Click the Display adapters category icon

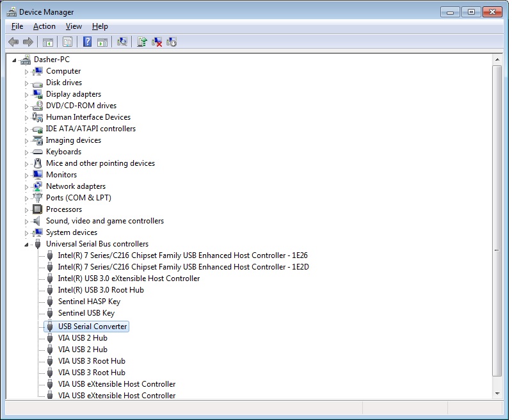pos(38,94)
